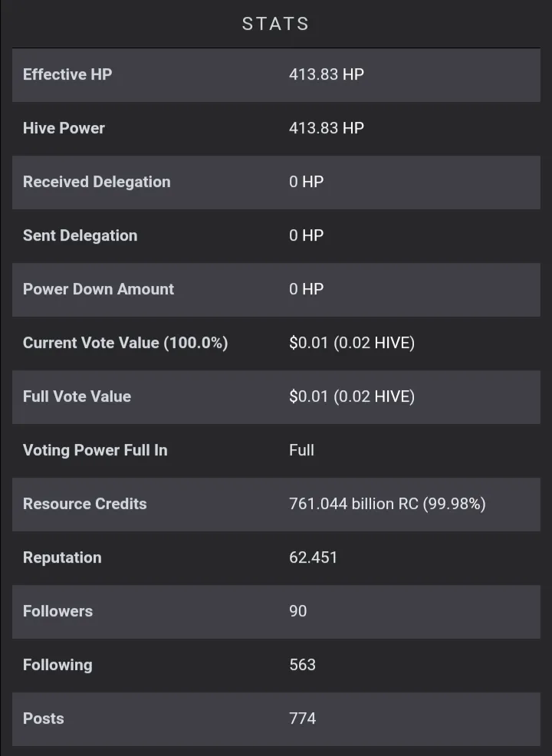
Task: Select the Received Delegation row
Action: [x=276, y=182]
